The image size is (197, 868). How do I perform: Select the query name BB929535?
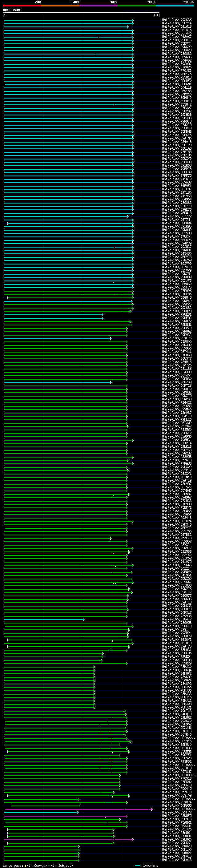pos(11,10)
